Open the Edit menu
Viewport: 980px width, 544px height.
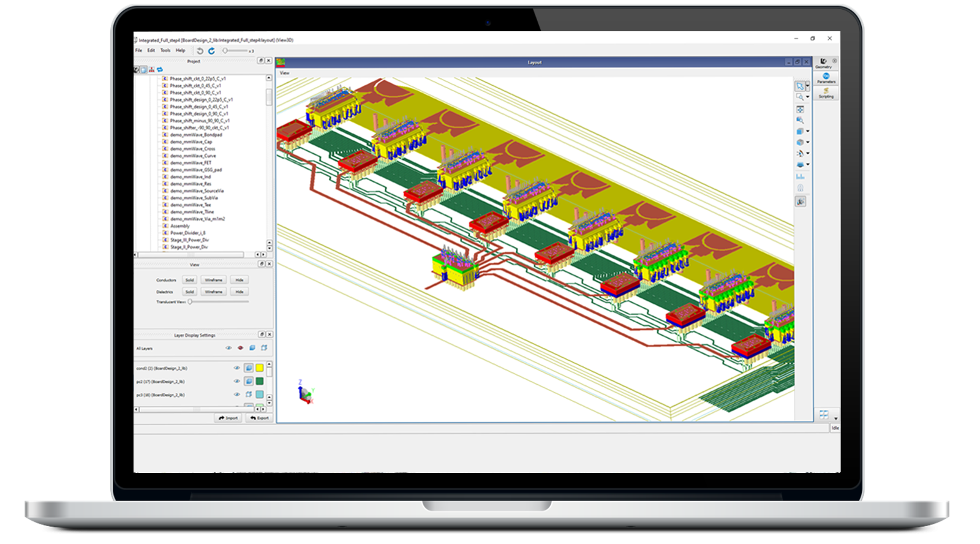151,51
